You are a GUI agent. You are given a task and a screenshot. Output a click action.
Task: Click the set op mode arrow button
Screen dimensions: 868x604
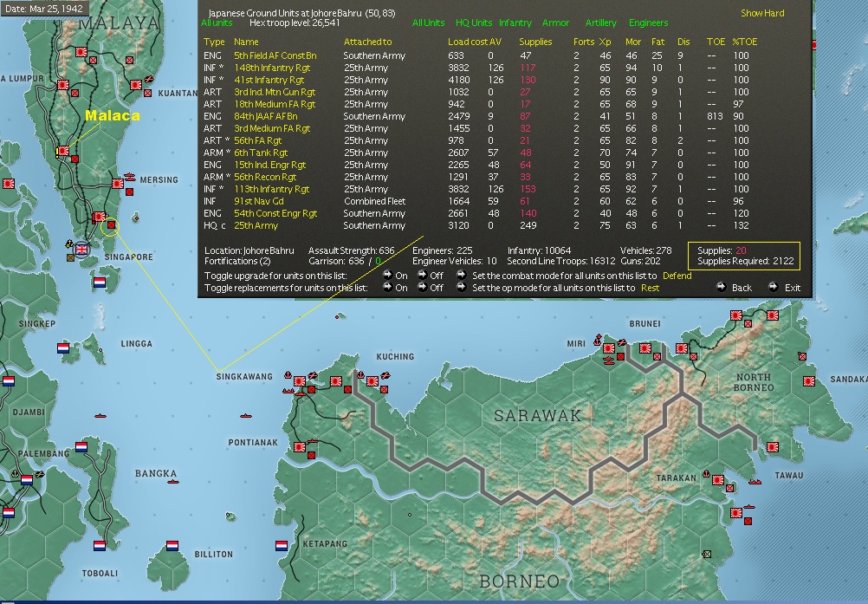[x=461, y=287]
